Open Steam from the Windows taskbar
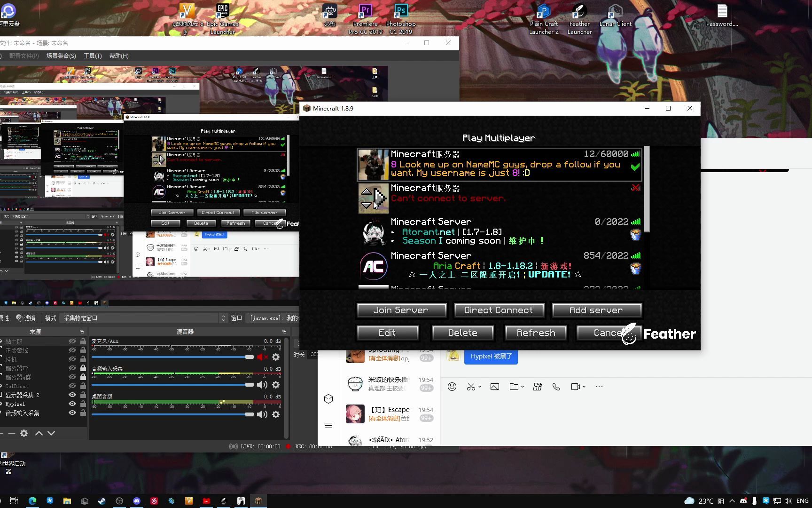This screenshot has width=812, height=508. tap(101, 501)
